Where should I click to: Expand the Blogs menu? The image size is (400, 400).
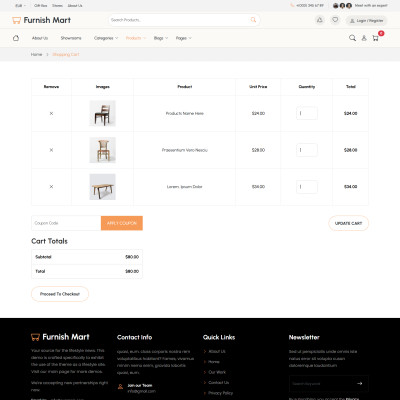click(x=161, y=38)
